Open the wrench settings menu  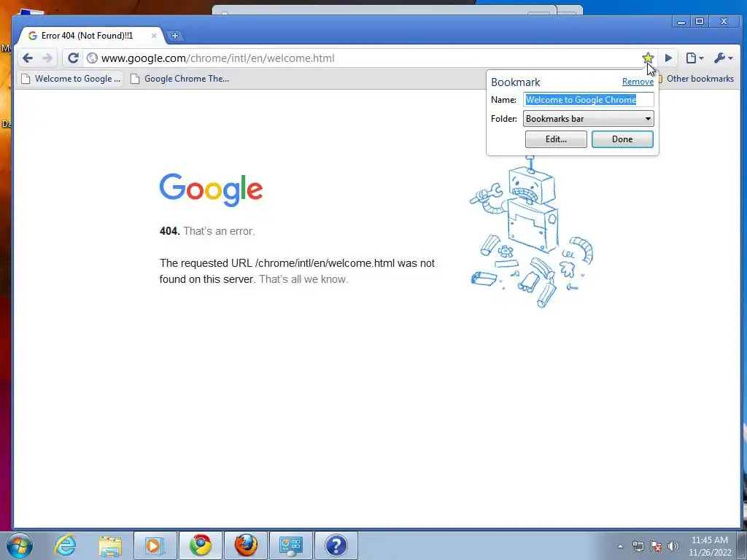[723, 58]
